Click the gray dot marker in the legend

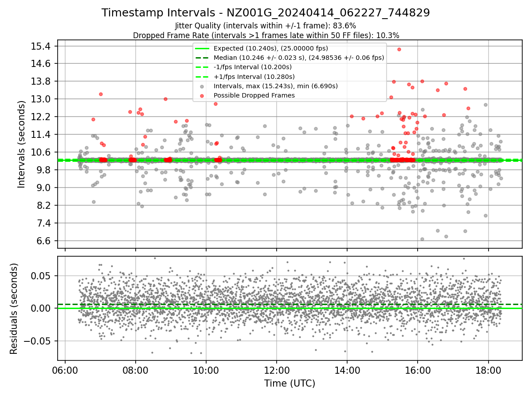click(202, 86)
